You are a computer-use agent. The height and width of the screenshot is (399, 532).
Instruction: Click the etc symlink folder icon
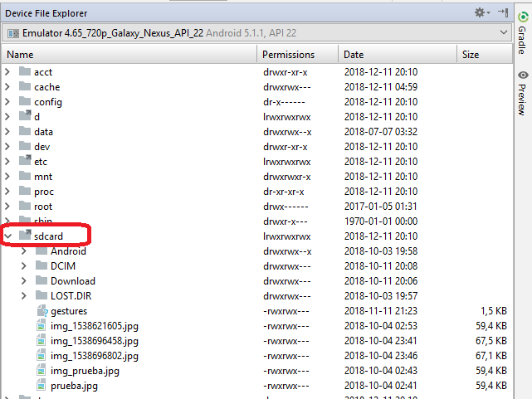click(x=24, y=162)
